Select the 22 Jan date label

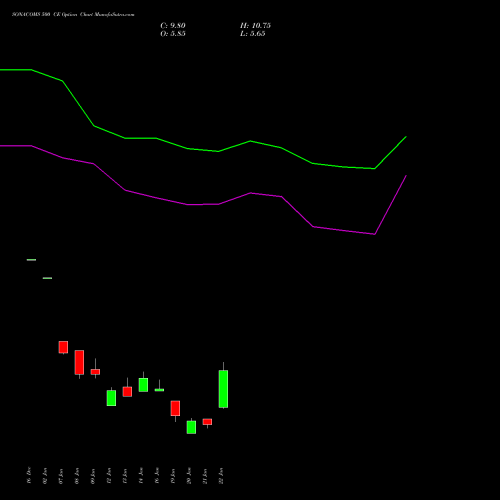click(x=221, y=476)
